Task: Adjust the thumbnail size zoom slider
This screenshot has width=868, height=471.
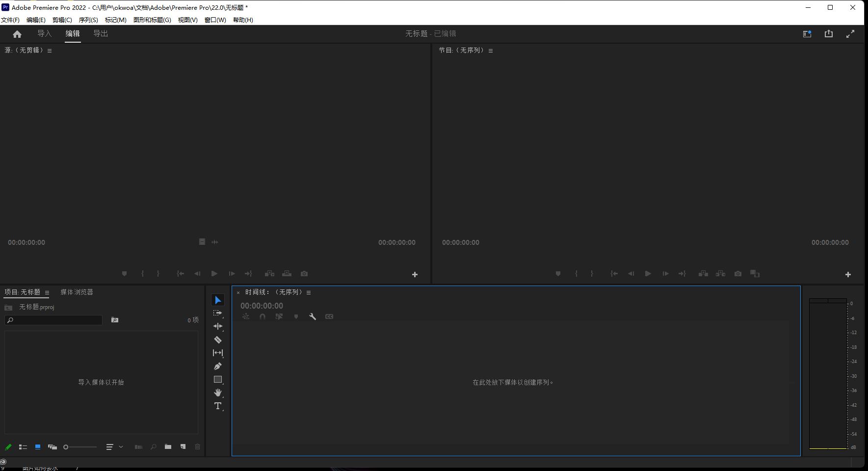Action: pyautogui.click(x=80, y=447)
